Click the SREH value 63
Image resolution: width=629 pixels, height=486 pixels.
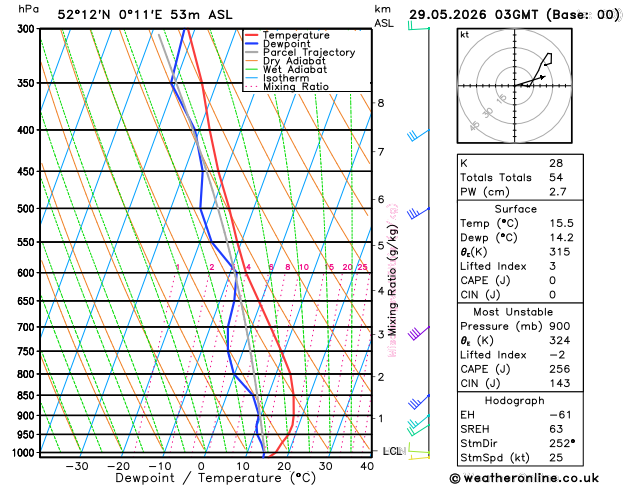[x=556, y=429]
